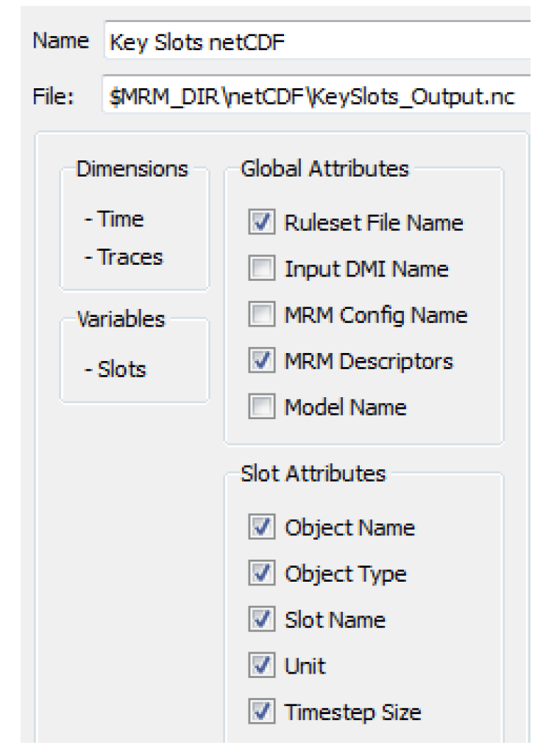Select the Time entry under Dimensions
This screenshot has width=557, height=756.
pyautogui.click(x=114, y=219)
